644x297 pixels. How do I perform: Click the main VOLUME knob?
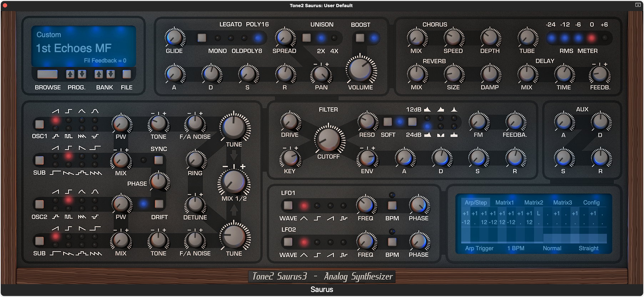[x=361, y=69]
